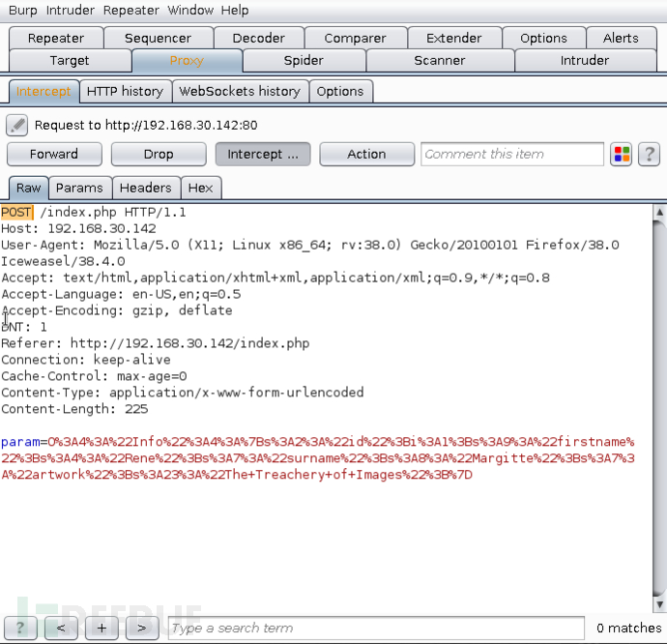The width and height of the screenshot is (667, 644).
Task: Click the pencil edit target icon
Action: (x=16, y=125)
